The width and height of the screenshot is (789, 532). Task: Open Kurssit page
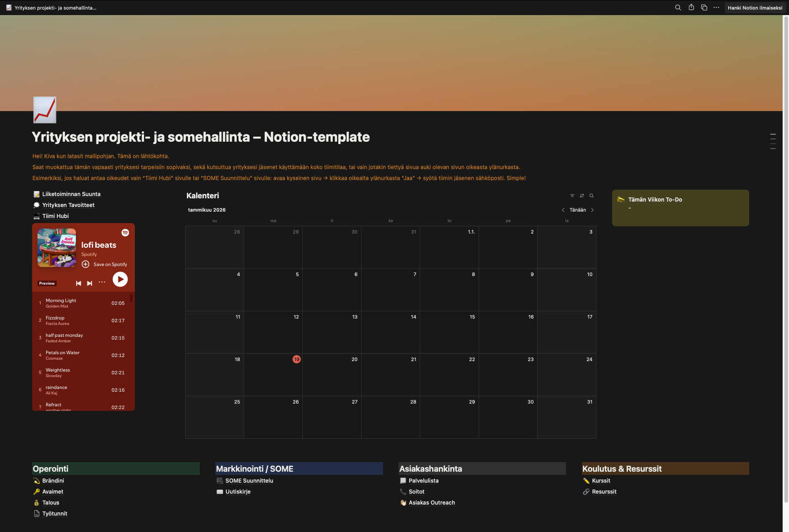point(597,481)
